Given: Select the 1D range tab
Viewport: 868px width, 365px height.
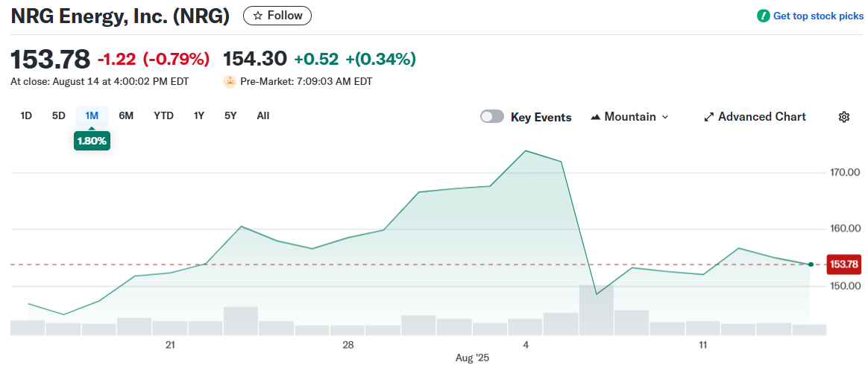Looking at the screenshot, I should [26, 115].
